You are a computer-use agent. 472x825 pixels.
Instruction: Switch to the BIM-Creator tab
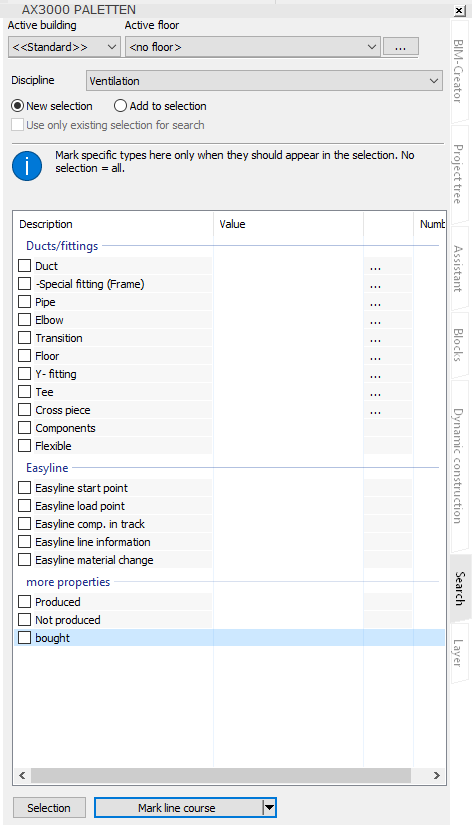pos(459,72)
